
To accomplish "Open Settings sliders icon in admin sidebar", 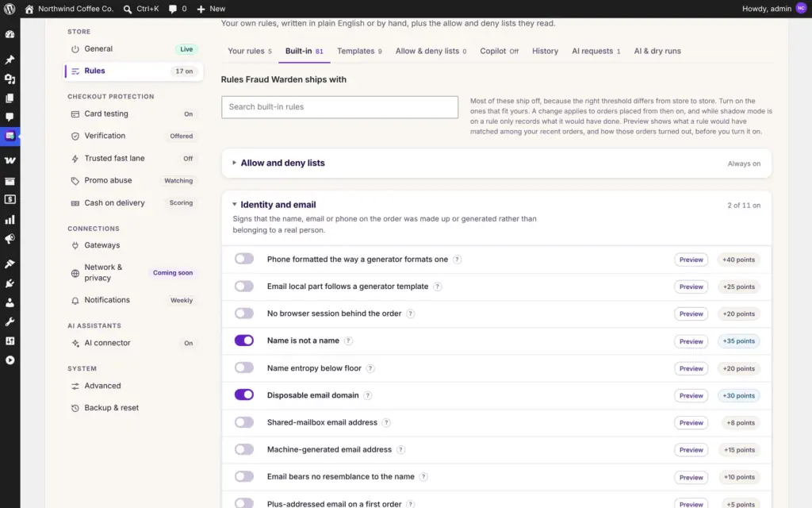I will point(10,341).
